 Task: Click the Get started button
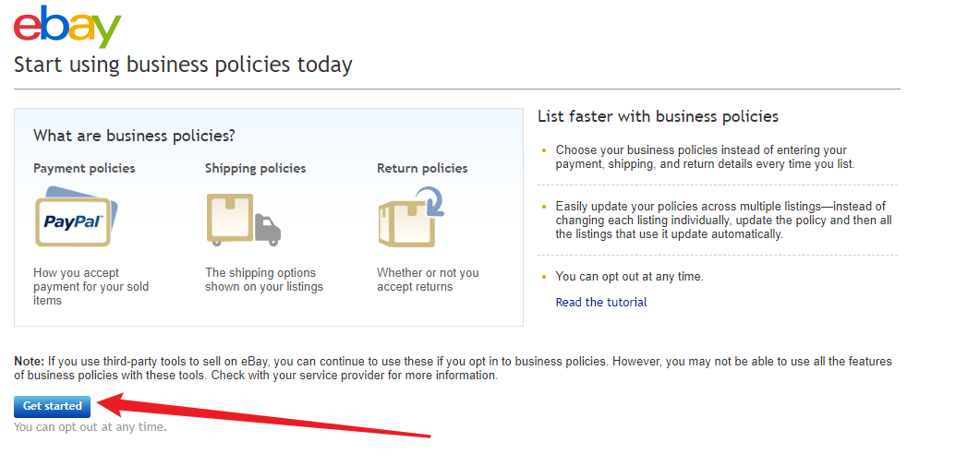53,406
